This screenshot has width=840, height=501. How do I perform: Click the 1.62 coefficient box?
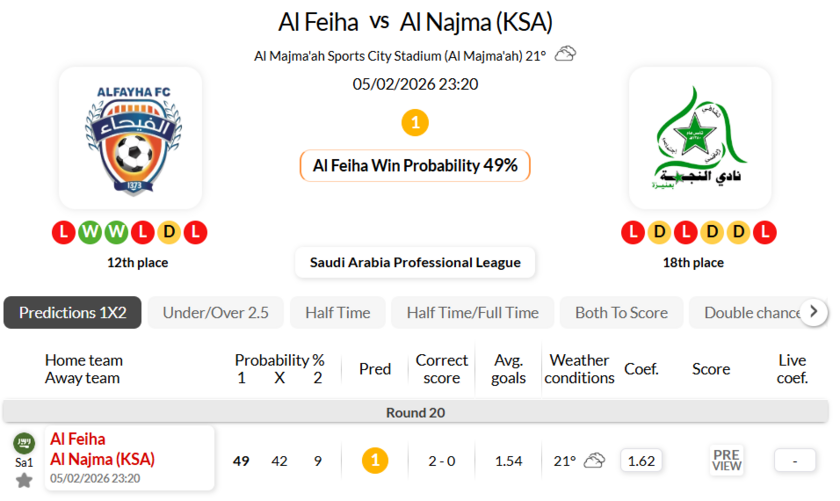641,461
